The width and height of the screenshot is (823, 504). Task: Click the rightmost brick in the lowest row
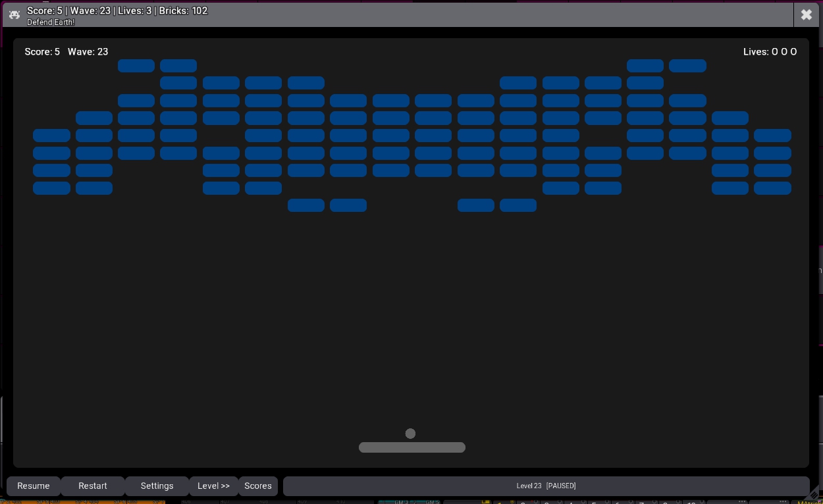click(x=518, y=205)
